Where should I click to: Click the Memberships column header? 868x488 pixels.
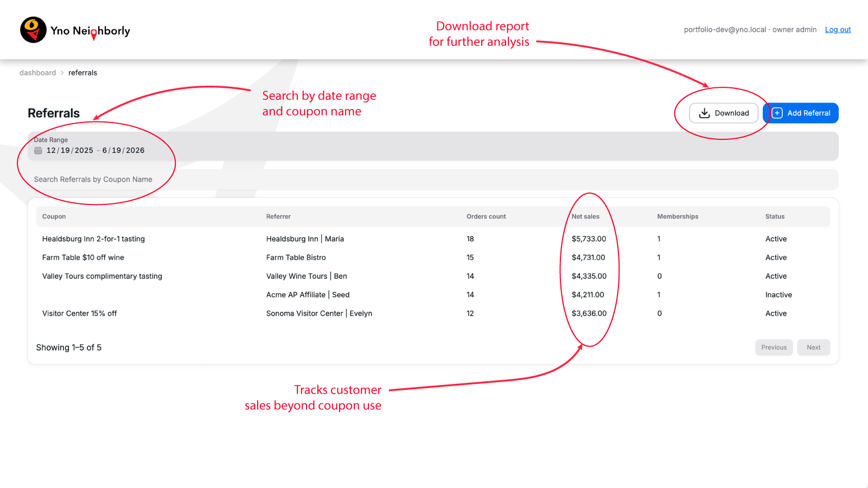(678, 216)
